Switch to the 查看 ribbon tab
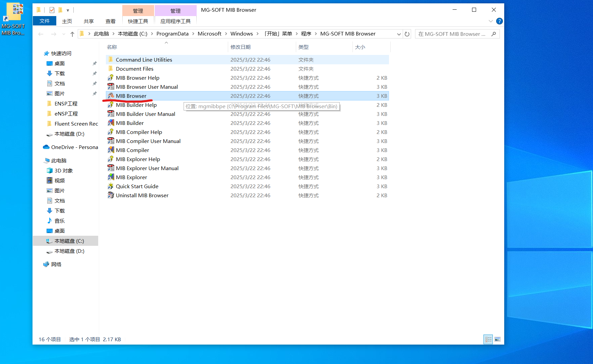The height and width of the screenshot is (364, 593). [110, 21]
